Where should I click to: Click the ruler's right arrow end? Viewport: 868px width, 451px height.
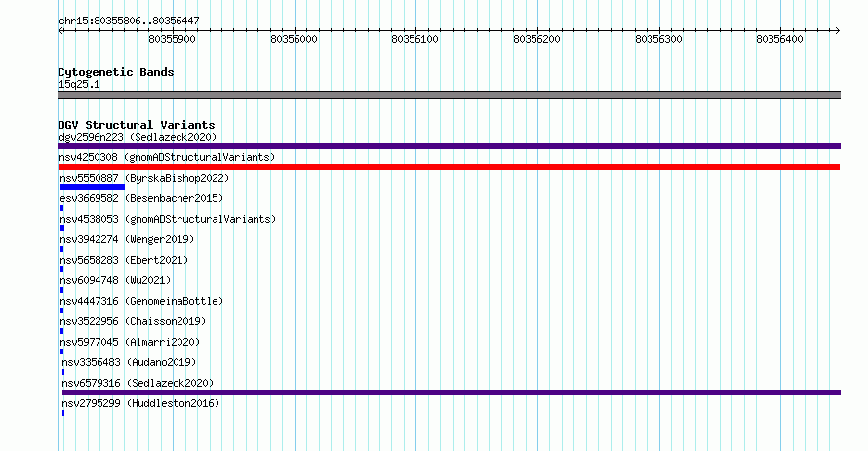pos(837,31)
